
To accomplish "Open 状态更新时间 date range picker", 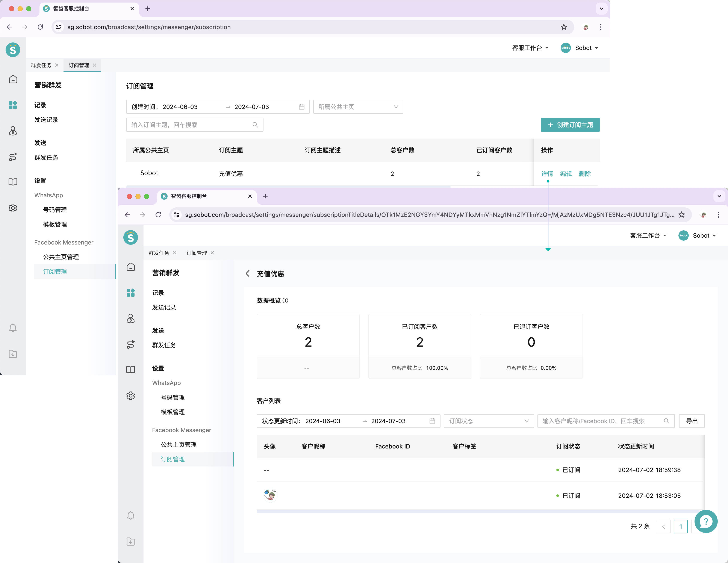I will point(348,421).
